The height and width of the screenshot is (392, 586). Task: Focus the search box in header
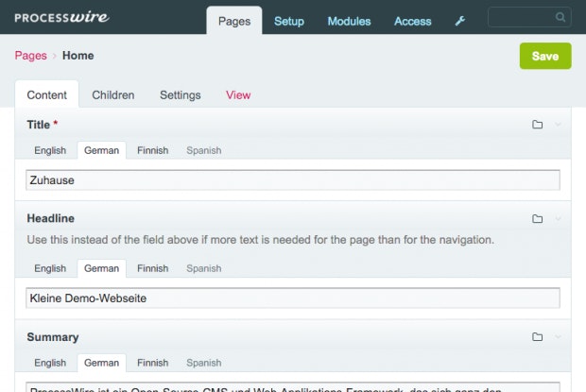click(529, 17)
